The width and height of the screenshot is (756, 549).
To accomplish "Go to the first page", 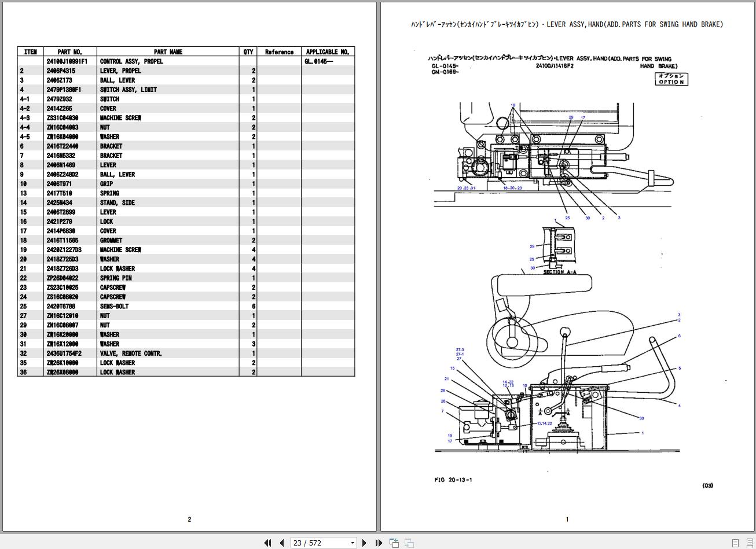I will [x=267, y=543].
